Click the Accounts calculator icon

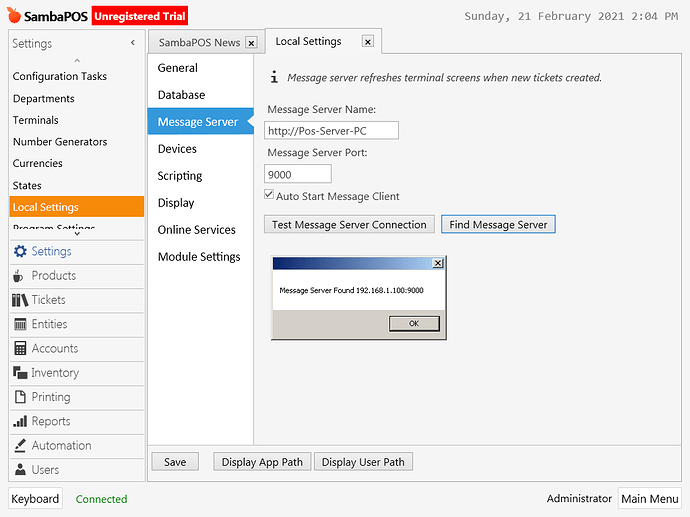[20, 348]
